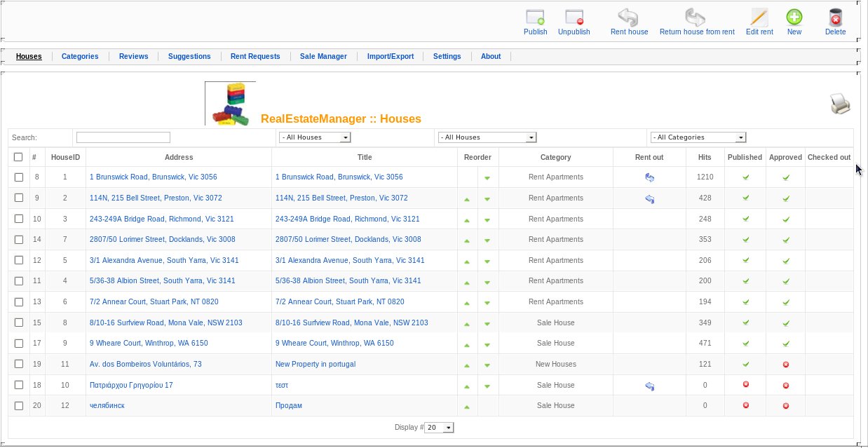Click the Publish toolbar icon

(x=536, y=18)
